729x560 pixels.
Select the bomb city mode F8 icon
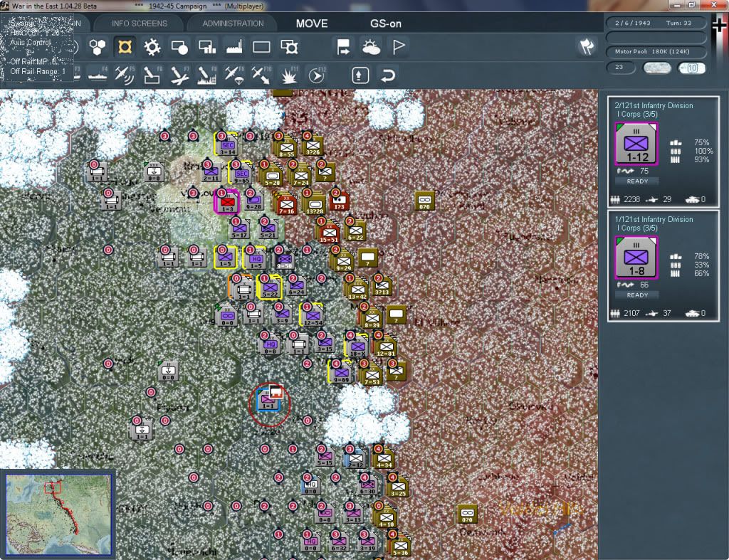click(207, 75)
